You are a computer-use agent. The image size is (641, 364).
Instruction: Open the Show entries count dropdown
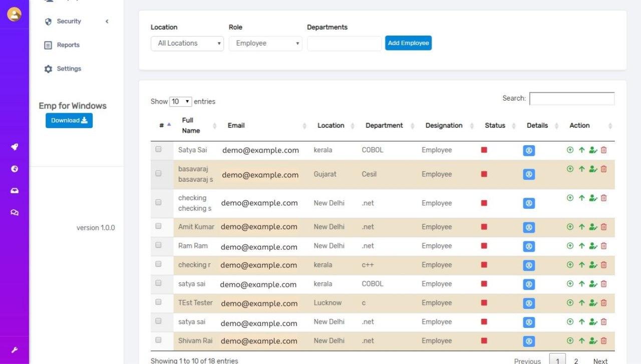point(181,102)
